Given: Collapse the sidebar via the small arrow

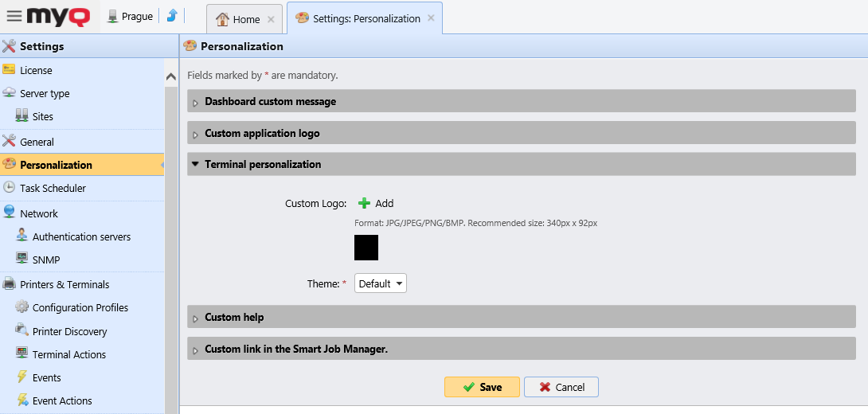Looking at the screenshot, I should tap(162, 165).
